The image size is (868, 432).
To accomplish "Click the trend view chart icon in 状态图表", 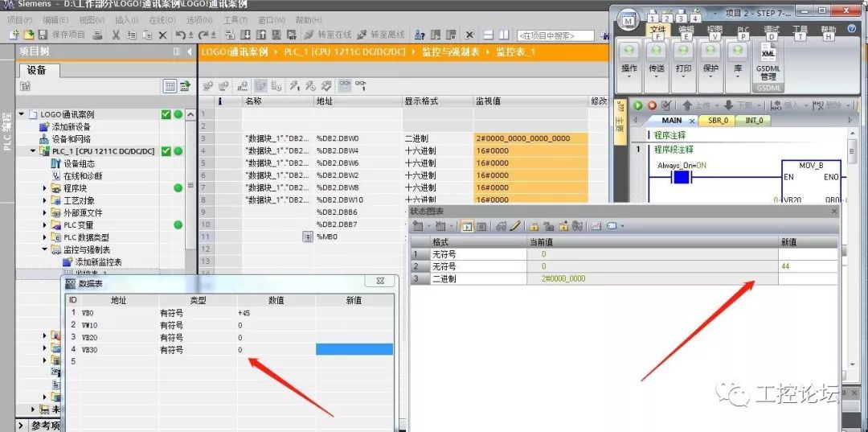I will click(x=596, y=226).
